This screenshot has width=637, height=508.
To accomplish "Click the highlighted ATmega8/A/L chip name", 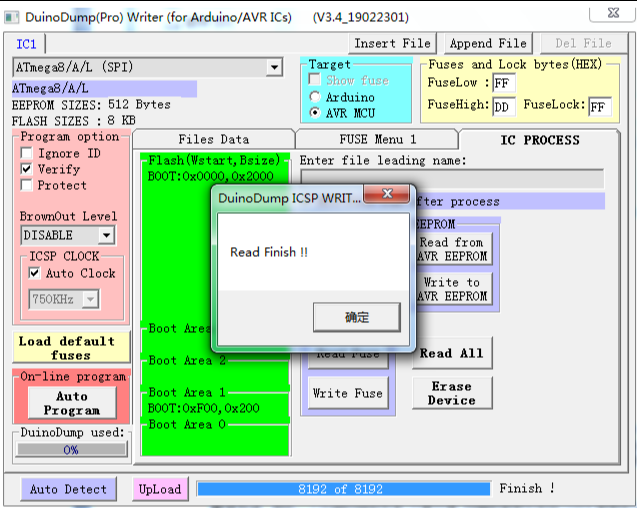I will point(104,89).
